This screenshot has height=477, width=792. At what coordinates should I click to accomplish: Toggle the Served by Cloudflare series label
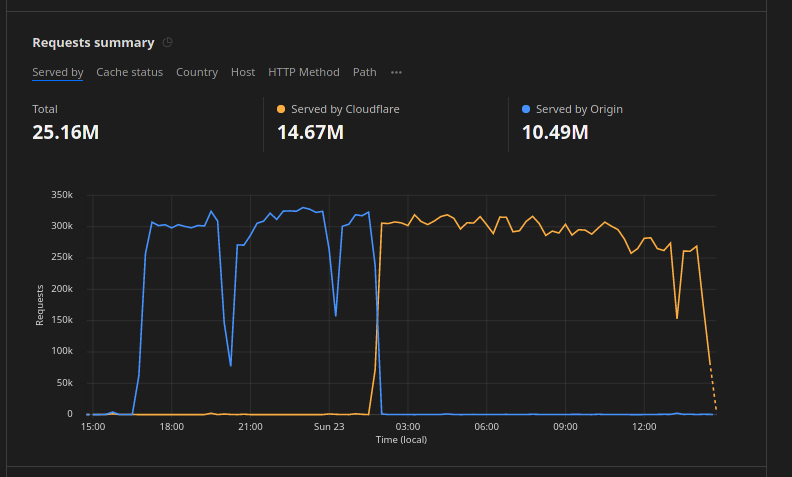(x=345, y=109)
